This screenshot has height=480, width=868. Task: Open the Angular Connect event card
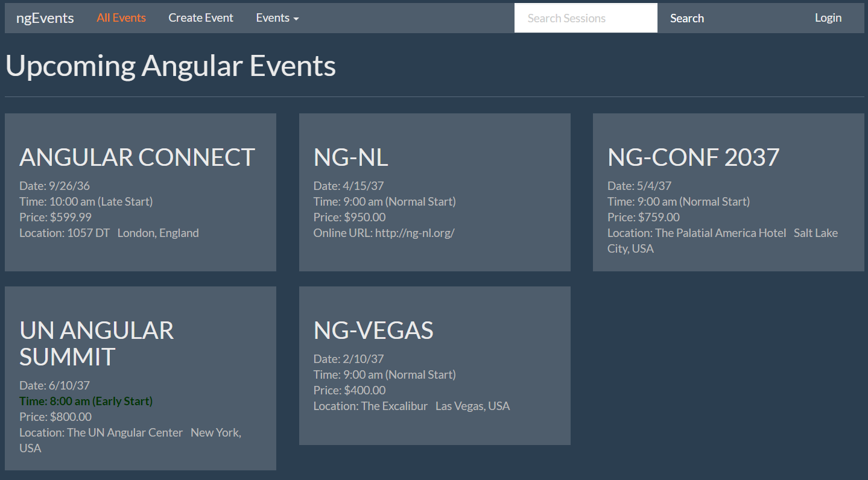click(x=141, y=192)
